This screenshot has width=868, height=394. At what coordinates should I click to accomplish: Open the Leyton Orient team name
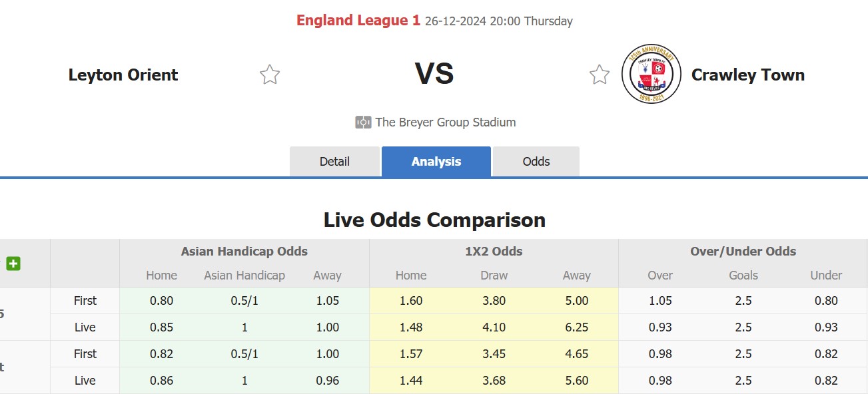123,75
